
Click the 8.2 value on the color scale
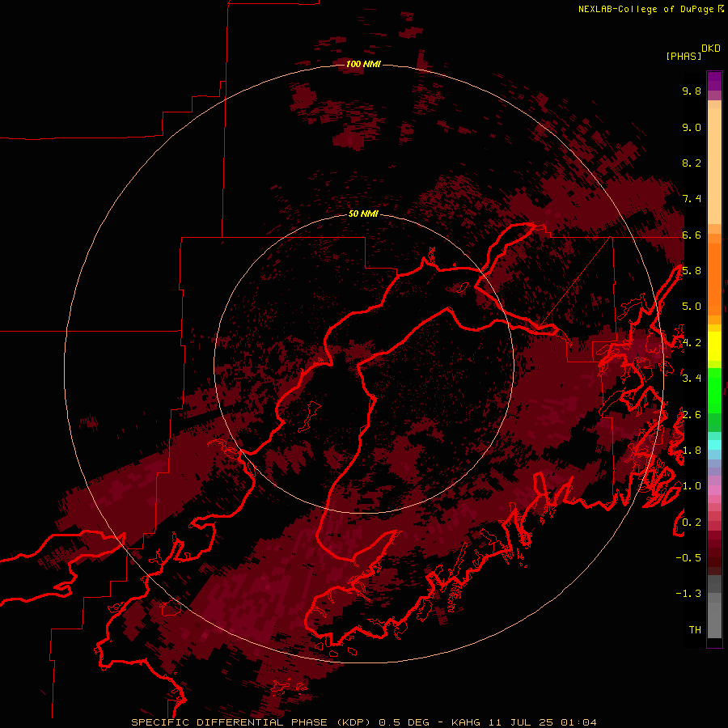point(692,163)
